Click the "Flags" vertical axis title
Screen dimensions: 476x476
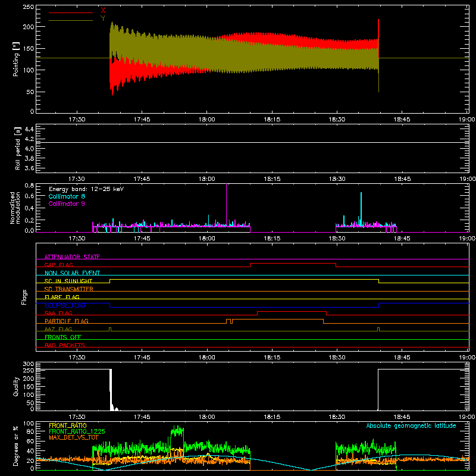click(x=24, y=297)
